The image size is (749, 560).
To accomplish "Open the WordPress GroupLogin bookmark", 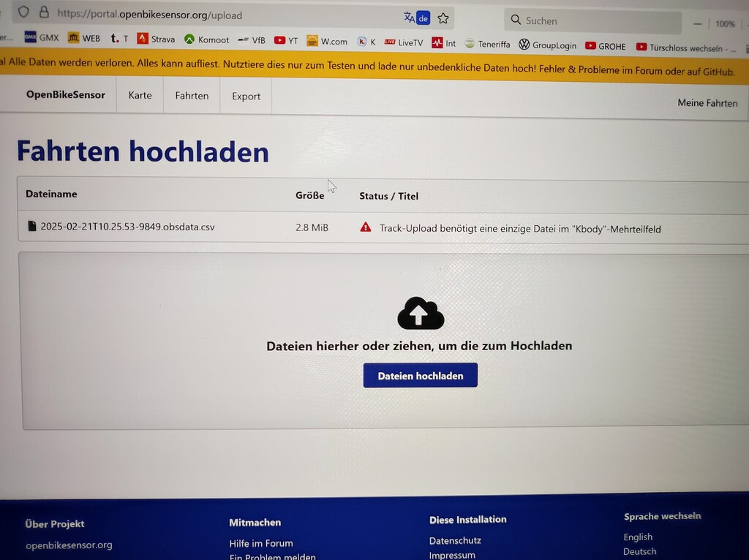I will 547,45.
